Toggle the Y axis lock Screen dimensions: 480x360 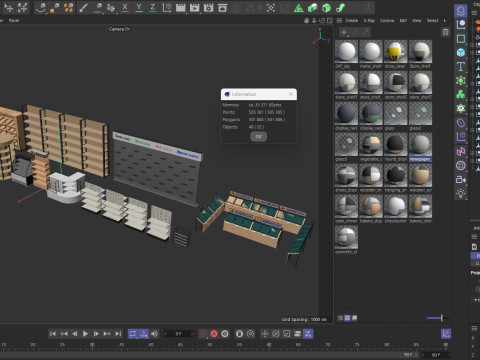point(139,7)
